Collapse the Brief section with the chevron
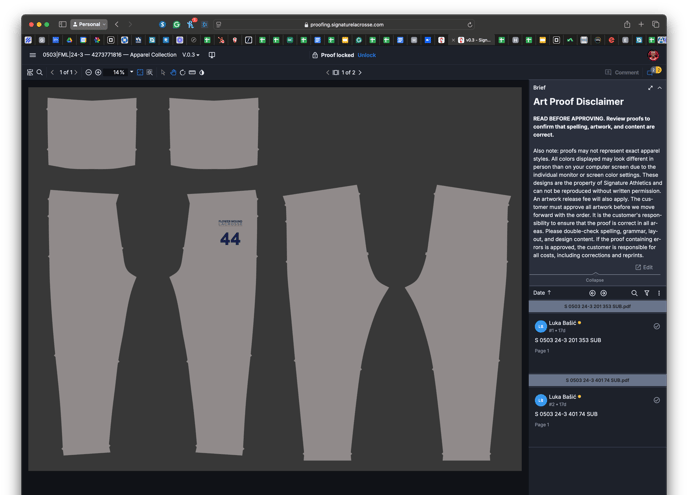 click(x=660, y=88)
